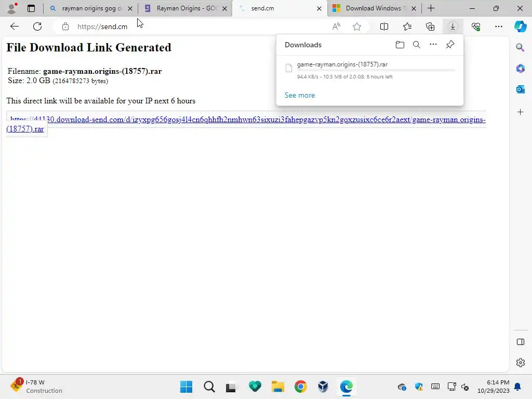Open a new tab
The image size is (532, 399).
click(431, 8)
